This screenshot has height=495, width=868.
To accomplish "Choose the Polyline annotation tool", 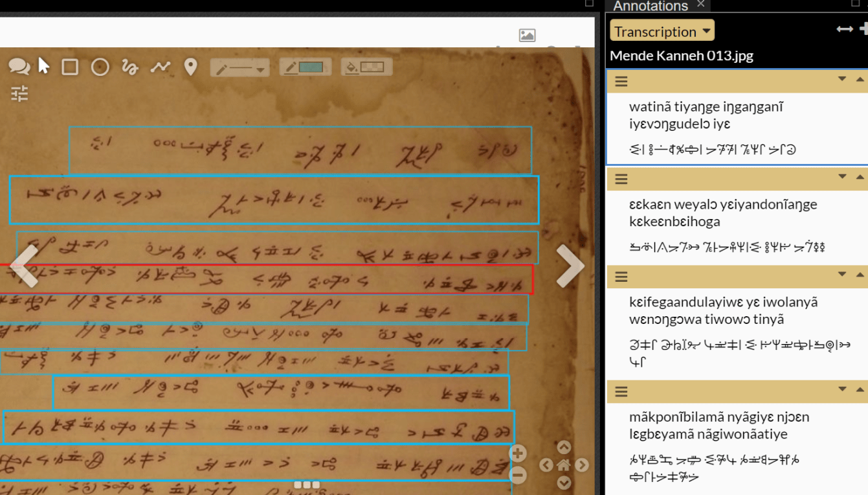I will [x=160, y=66].
